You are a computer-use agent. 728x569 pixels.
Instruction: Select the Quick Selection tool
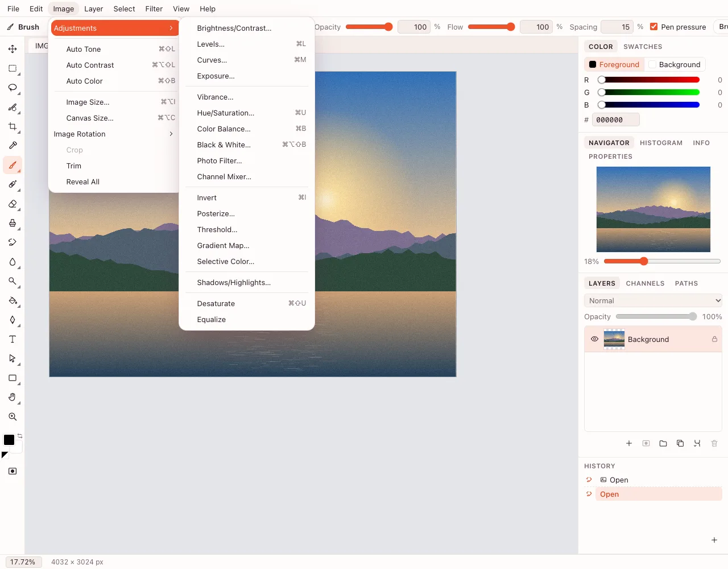click(13, 107)
